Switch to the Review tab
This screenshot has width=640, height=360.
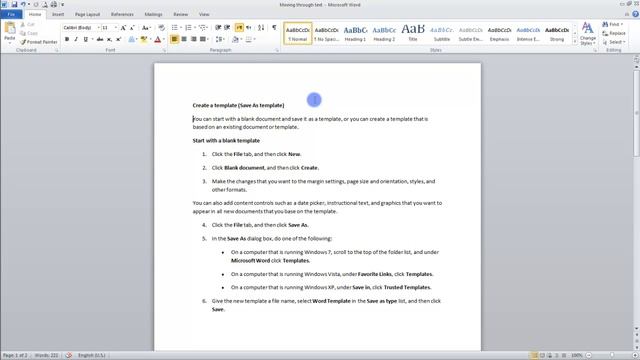pos(180,14)
